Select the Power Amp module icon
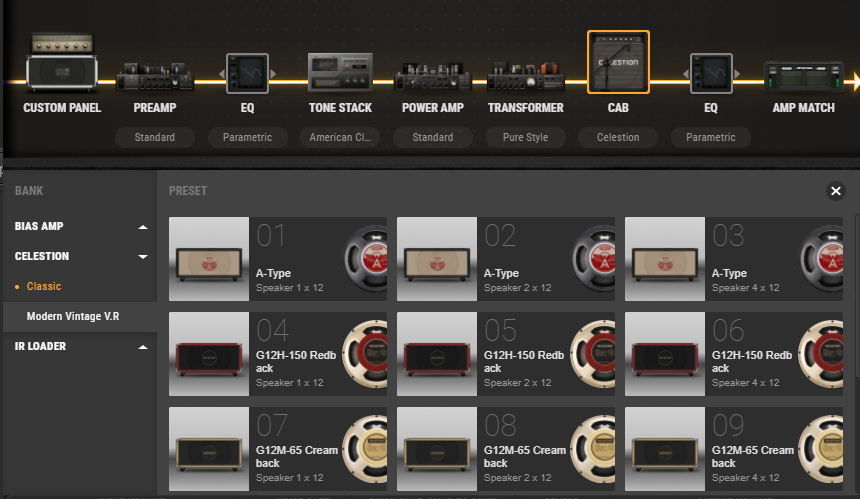 (433, 77)
